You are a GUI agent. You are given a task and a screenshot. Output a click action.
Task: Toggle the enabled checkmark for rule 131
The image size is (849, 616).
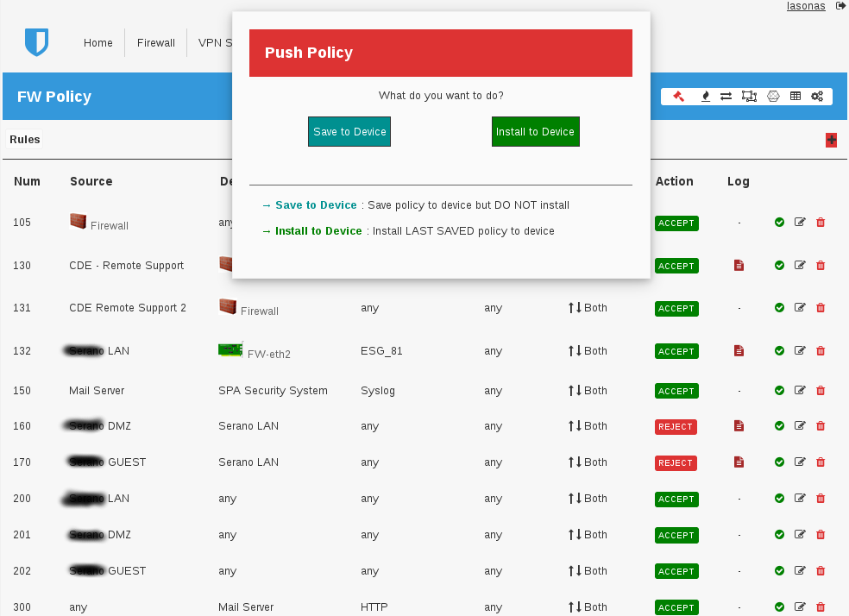[x=779, y=308]
